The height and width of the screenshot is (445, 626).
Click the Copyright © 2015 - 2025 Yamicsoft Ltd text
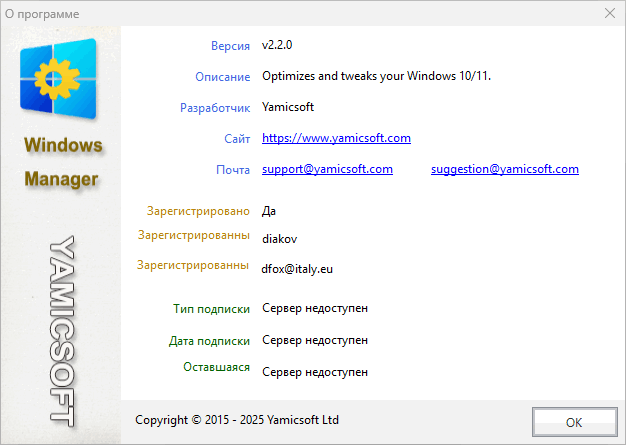click(x=237, y=420)
